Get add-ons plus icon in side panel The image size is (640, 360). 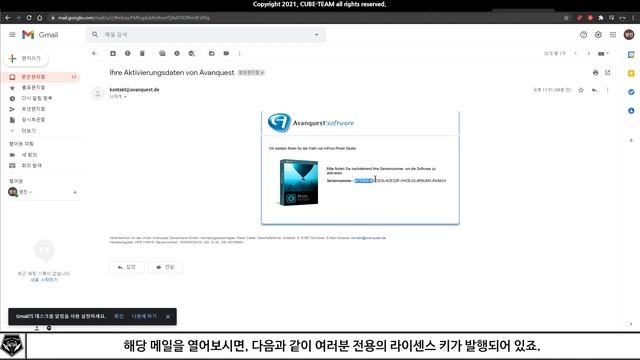(631, 140)
